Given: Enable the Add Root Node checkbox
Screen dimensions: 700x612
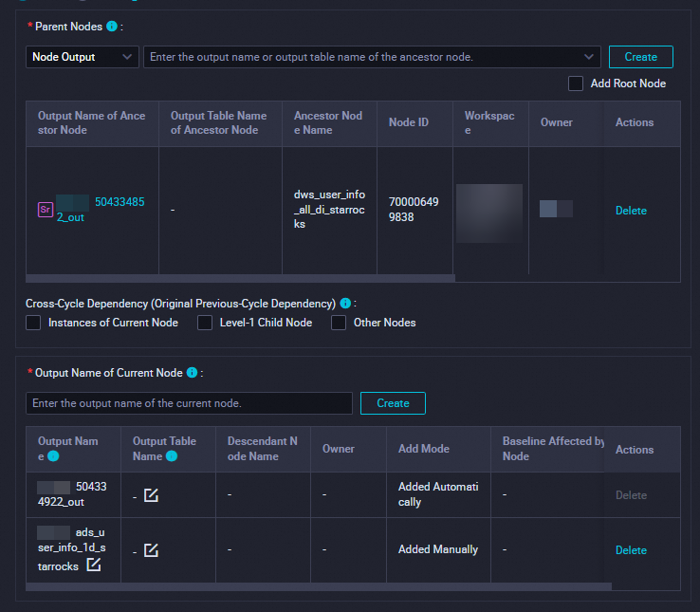Looking at the screenshot, I should (x=576, y=83).
